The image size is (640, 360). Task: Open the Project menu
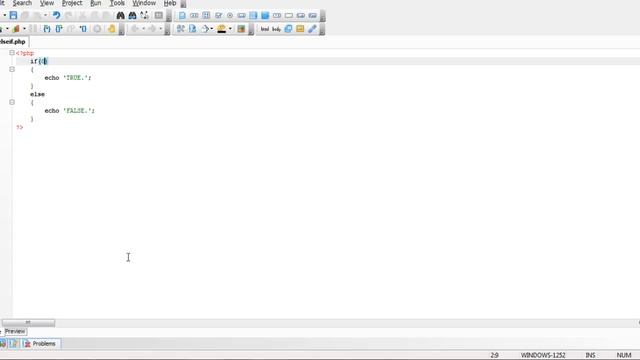[x=72, y=3]
